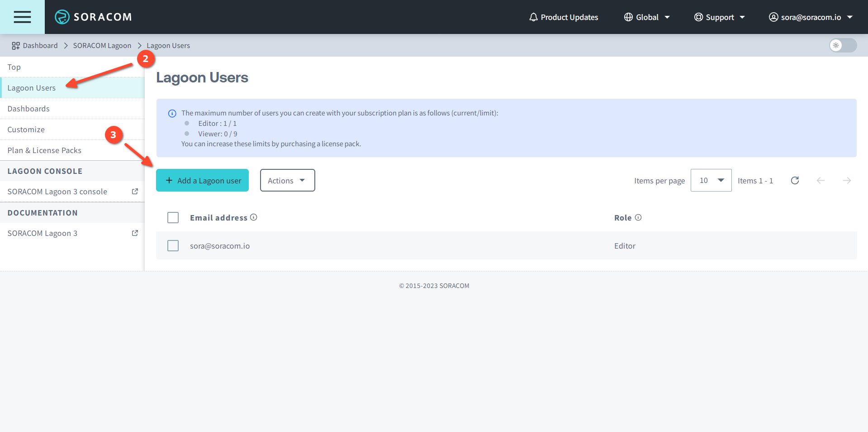Image resolution: width=868 pixels, height=432 pixels.
Task: Open Dashboards in the sidebar
Action: pos(28,109)
